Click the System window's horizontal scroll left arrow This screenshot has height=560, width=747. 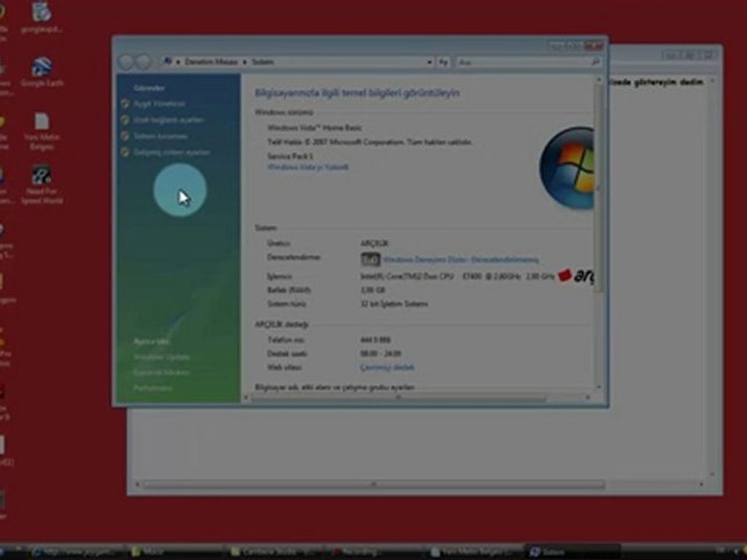(x=247, y=397)
